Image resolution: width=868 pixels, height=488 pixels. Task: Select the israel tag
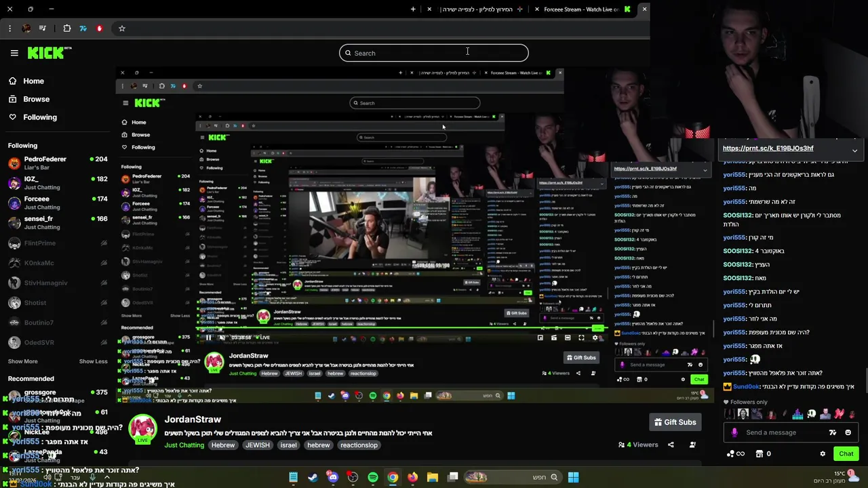[289, 445]
